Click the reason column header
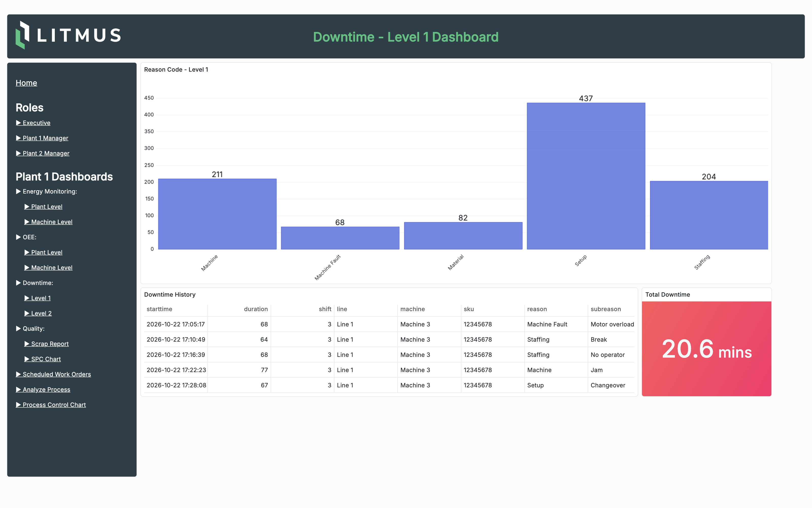 click(537, 309)
